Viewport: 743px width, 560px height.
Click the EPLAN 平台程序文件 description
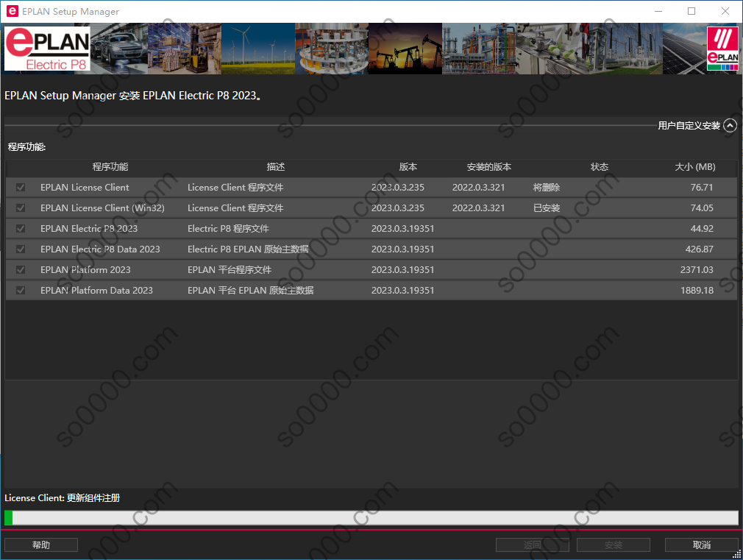pos(230,270)
